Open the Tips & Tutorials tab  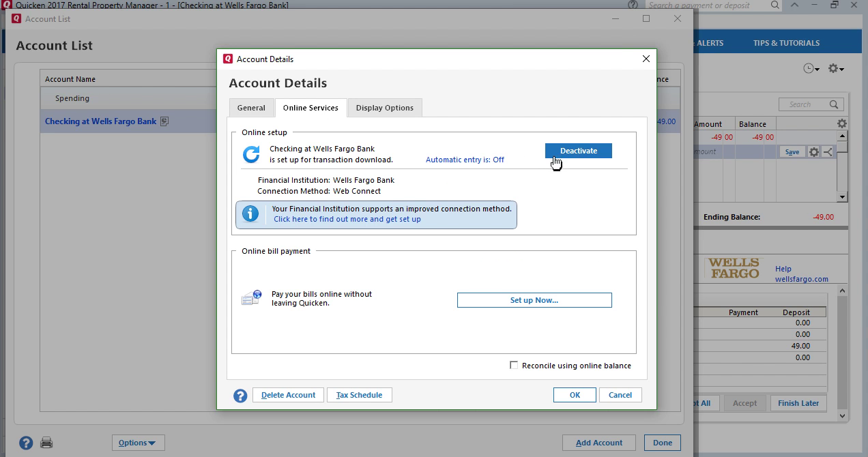(x=786, y=43)
